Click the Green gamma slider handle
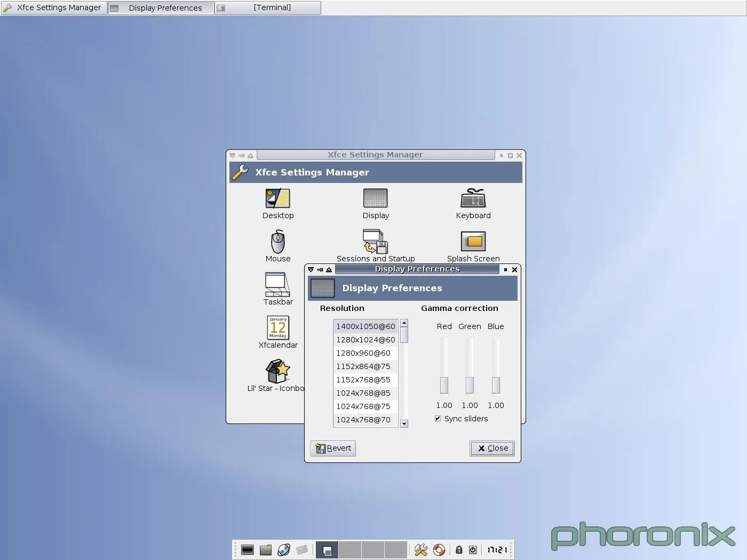747x560 pixels. (x=470, y=385)
